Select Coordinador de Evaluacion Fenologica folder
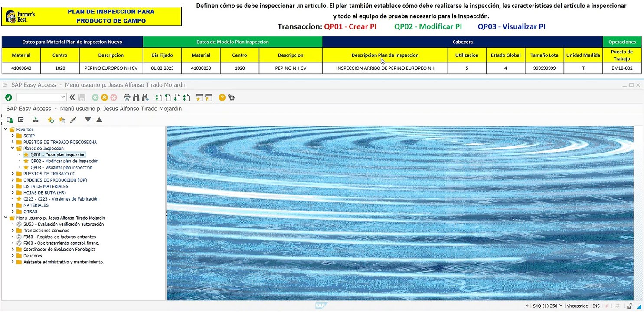This screenshot has width=644, height=312. click(59, 250)
